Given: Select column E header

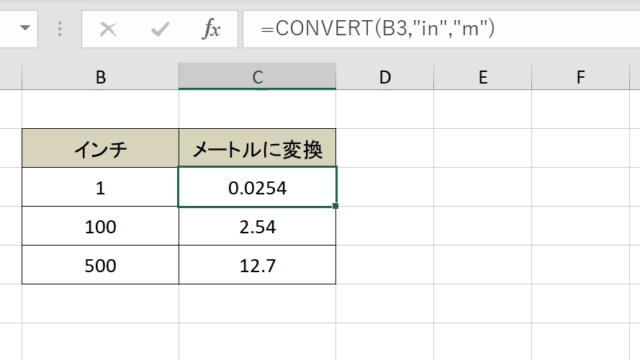Looking at the screenshot, I should pos(482,76).
